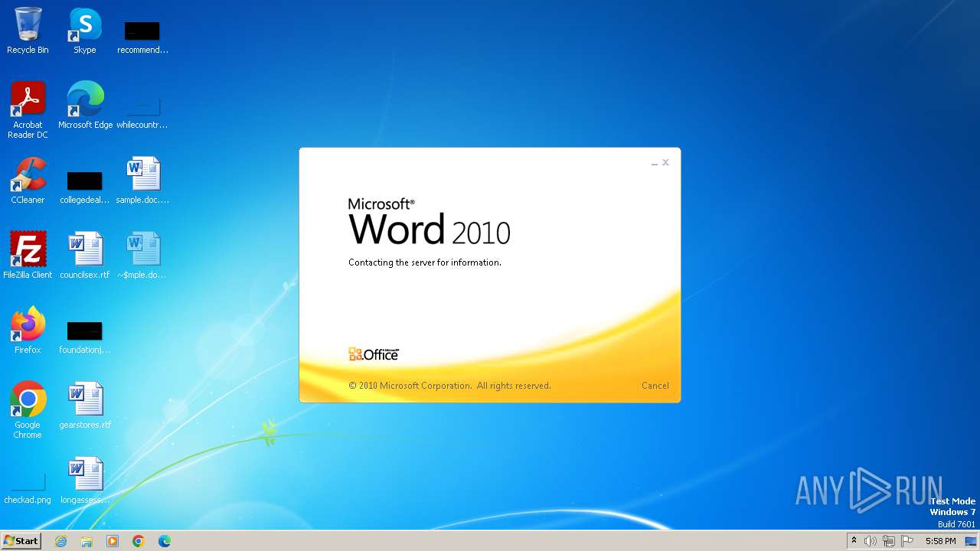The height and width of the screenshot is (551, 980).
Task: Click Cancel on the Word 2010 splash
Action: pyautogui.click(x=655, y=386)
